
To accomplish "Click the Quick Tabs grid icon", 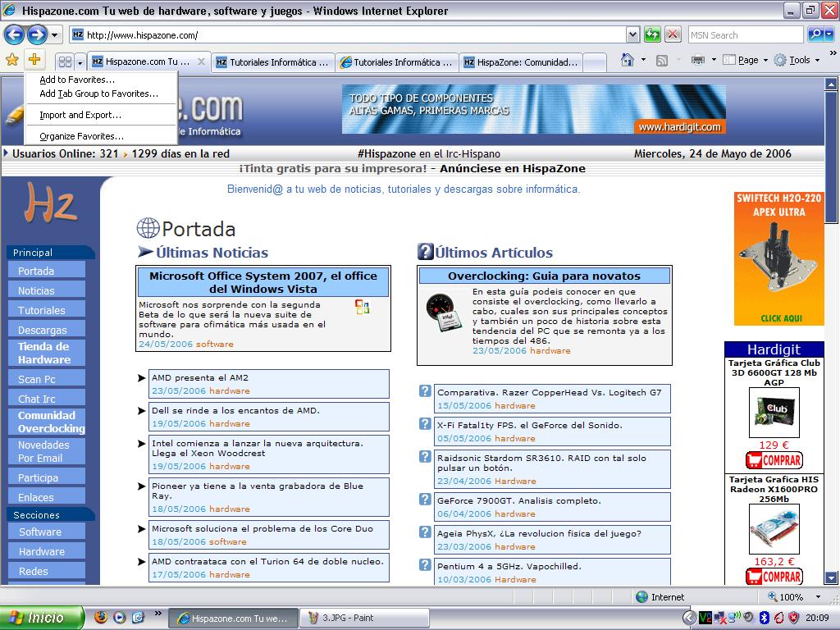I will point(65,62).
